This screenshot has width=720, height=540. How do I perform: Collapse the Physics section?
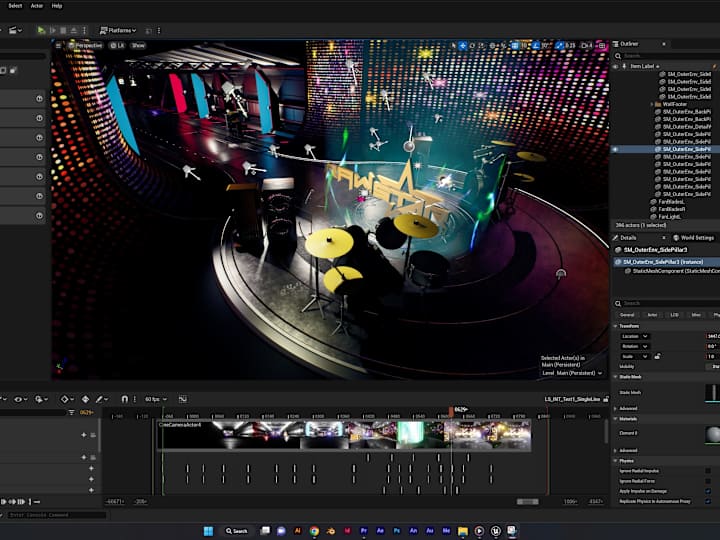pyautogui.click(x=616, y=461)
